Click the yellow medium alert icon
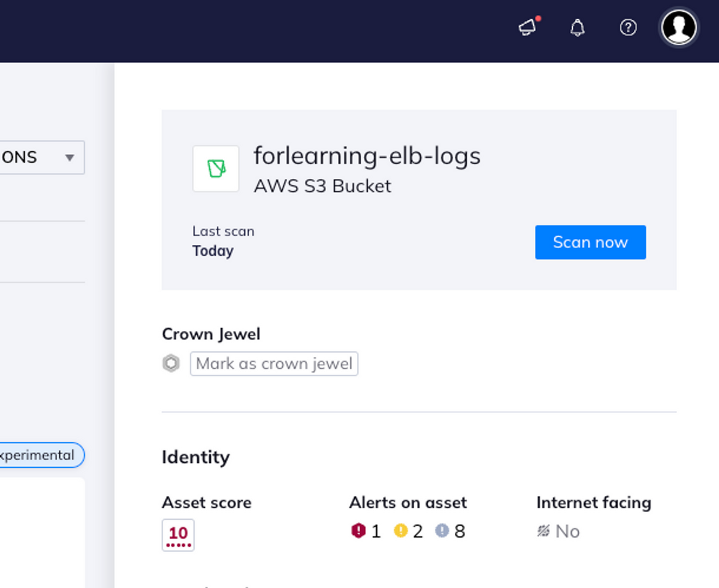The image size is (719, 588). coord(400,531)
